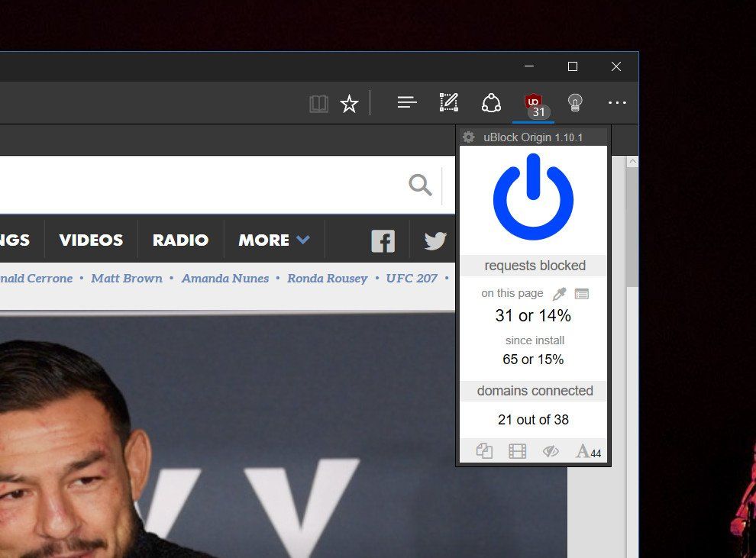Toggle large media element blocking
This screenshot has width=756, height=558.
tap(517, 451)
